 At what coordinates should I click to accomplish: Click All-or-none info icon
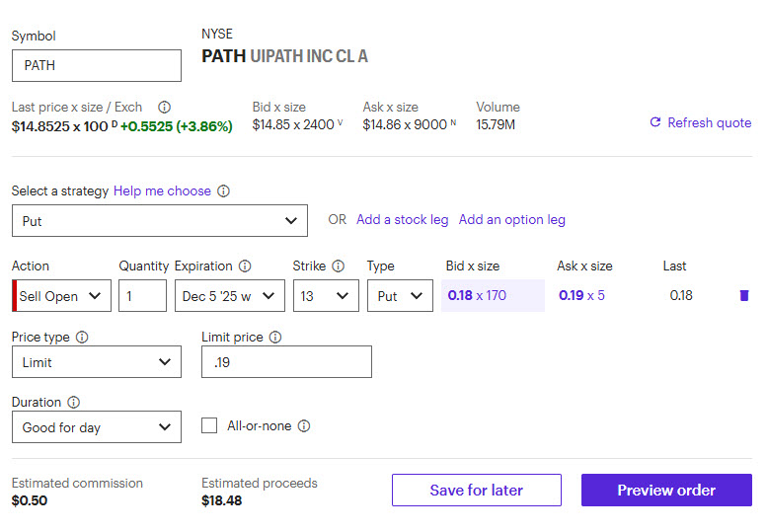coord(304,426)
